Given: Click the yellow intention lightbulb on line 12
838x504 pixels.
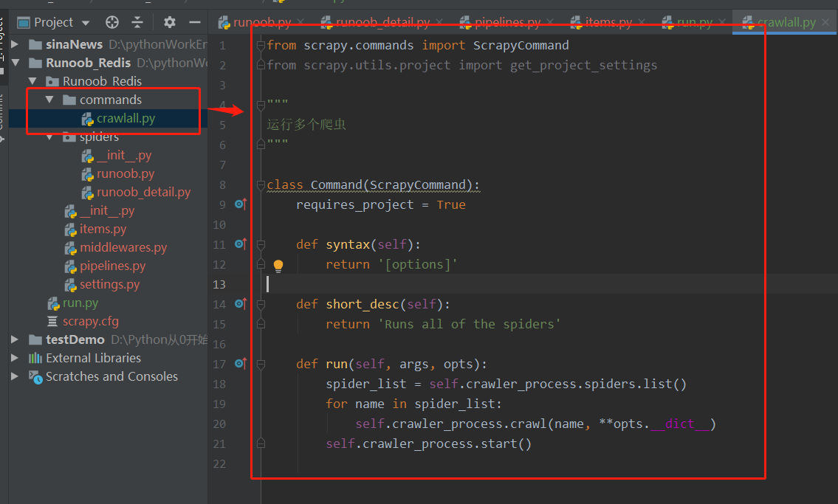Looking at the screenshot, I should [x=278, y=266].
